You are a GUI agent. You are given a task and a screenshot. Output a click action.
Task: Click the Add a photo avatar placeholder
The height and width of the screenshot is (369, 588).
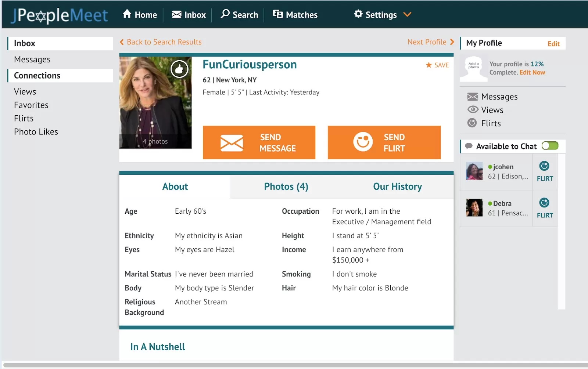tap(473, 68)
